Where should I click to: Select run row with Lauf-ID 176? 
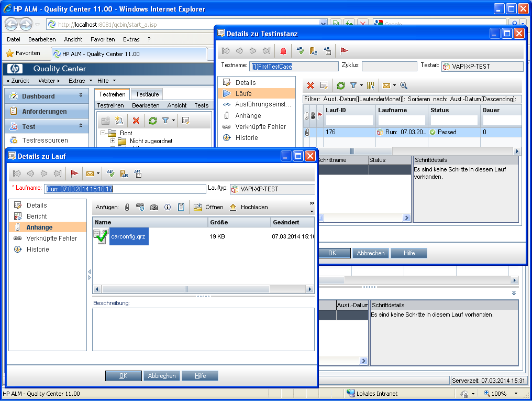[x=412, y=132]
